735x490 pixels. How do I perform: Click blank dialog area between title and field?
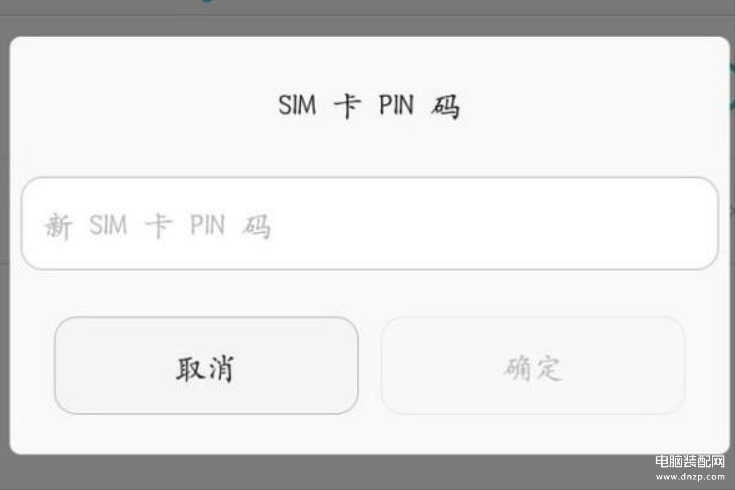click(x=370, y=150)
